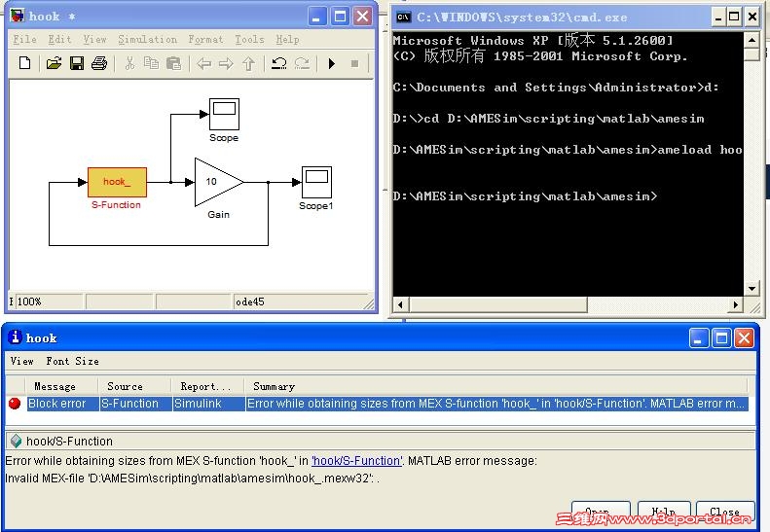
Task: Click Close button in diagnostics viewer
Action: [x=725, y=512]
